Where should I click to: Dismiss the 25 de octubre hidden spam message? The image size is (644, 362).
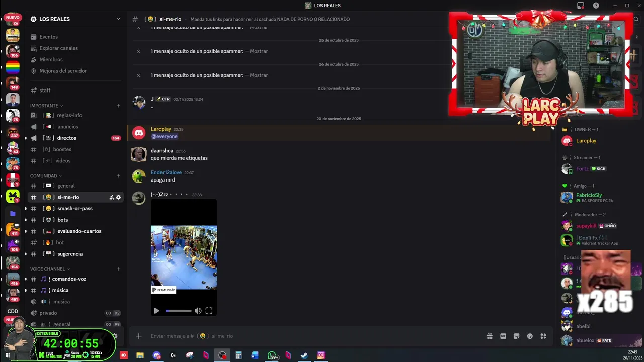pyautogui.click(x=139, y=51)
